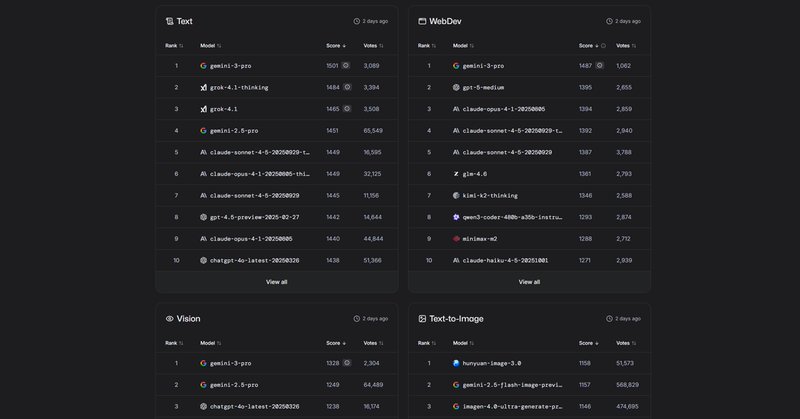The height and width of the screenshot is (419, 800).
Task: Click the 64,489 votes cell in Vision
Action: point(373,385)
